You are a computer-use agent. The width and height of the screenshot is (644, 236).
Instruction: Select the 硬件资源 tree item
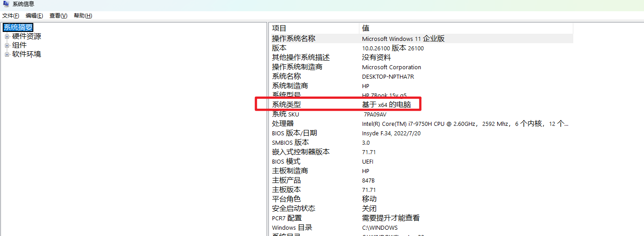[x=27, y=36]
